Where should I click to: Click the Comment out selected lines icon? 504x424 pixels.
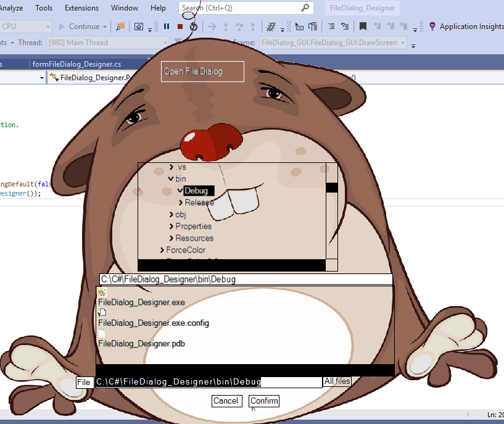345,27
